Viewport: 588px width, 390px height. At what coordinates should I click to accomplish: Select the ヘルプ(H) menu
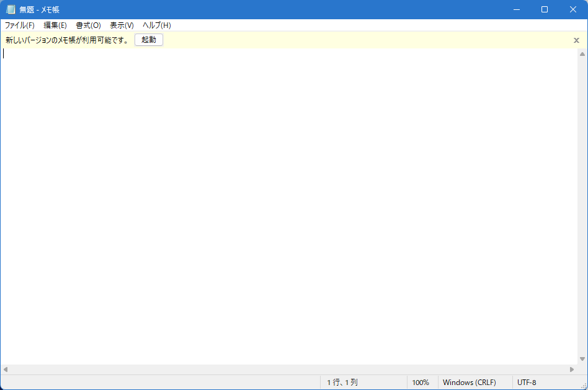point(156,25)
